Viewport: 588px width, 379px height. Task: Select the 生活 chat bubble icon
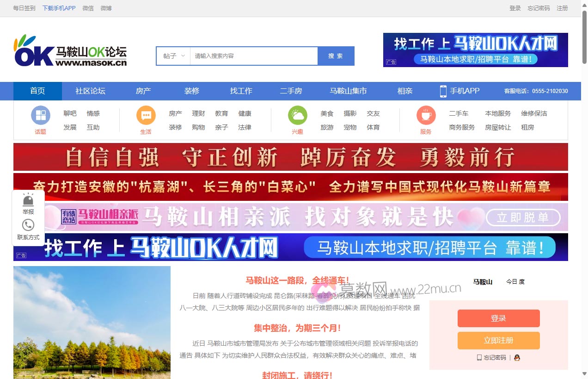tap(146, 114)
